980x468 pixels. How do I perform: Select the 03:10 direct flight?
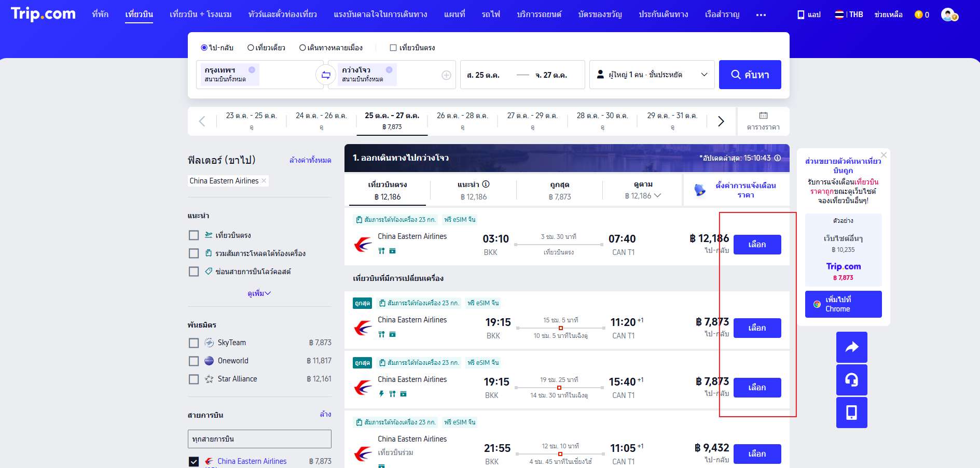tap(757, 245)
